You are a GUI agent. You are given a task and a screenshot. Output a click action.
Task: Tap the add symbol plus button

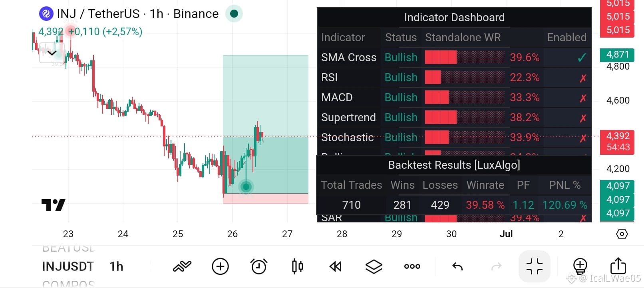click(220, 266)
